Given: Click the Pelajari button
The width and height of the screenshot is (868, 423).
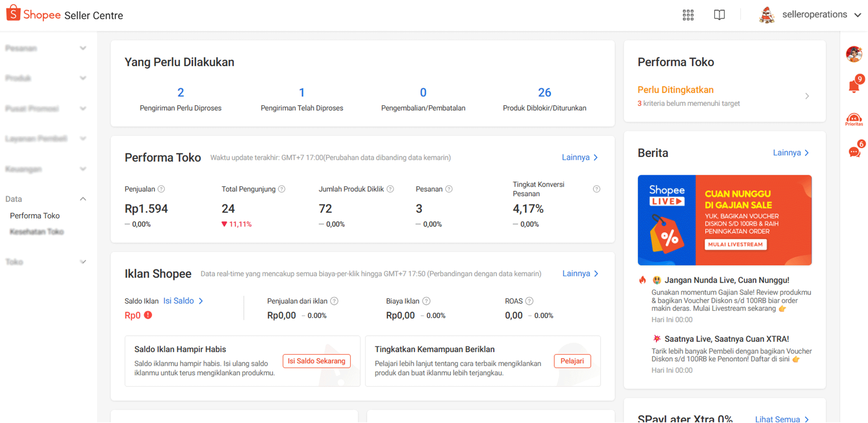Looking at the screenshot, I should tap(572, 361).
